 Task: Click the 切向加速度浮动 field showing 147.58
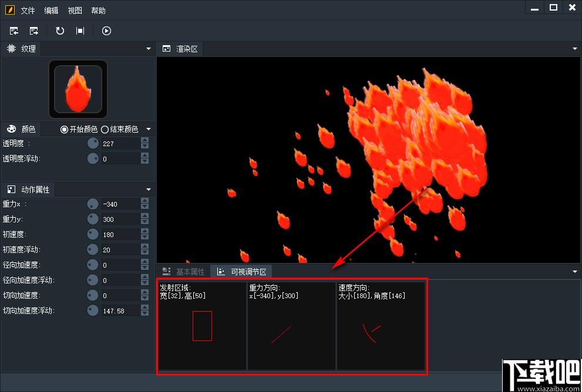121,311
